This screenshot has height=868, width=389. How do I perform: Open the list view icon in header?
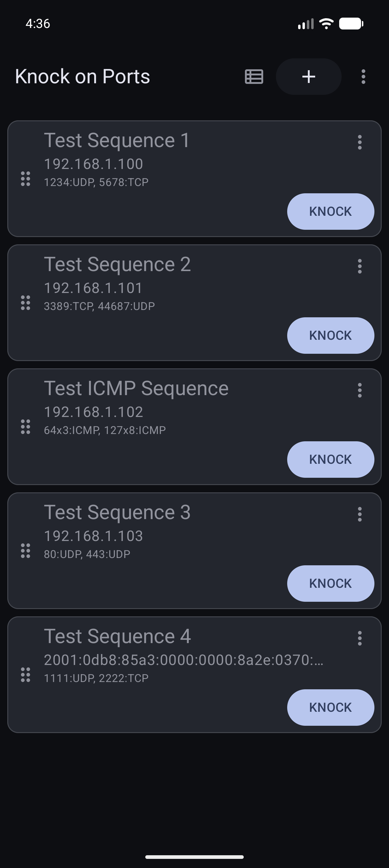click(254, 77)
